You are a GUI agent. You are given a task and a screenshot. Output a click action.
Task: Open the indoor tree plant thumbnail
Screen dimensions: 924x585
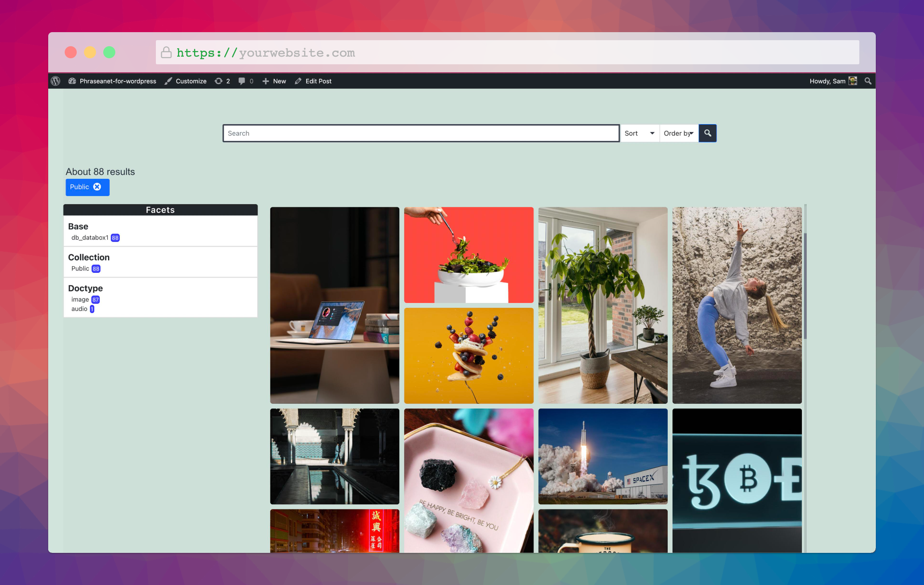(603, 305)
